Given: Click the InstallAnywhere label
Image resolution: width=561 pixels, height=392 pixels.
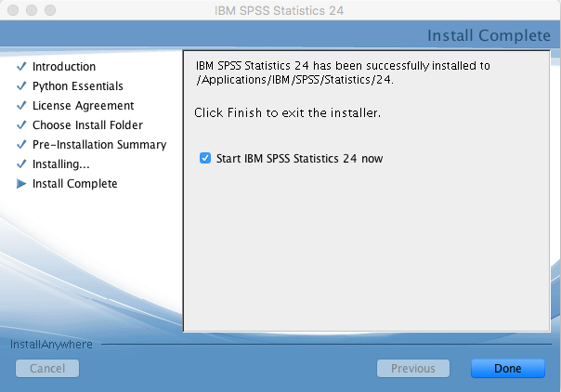Looking at the screenshot, I should (51, 345).
